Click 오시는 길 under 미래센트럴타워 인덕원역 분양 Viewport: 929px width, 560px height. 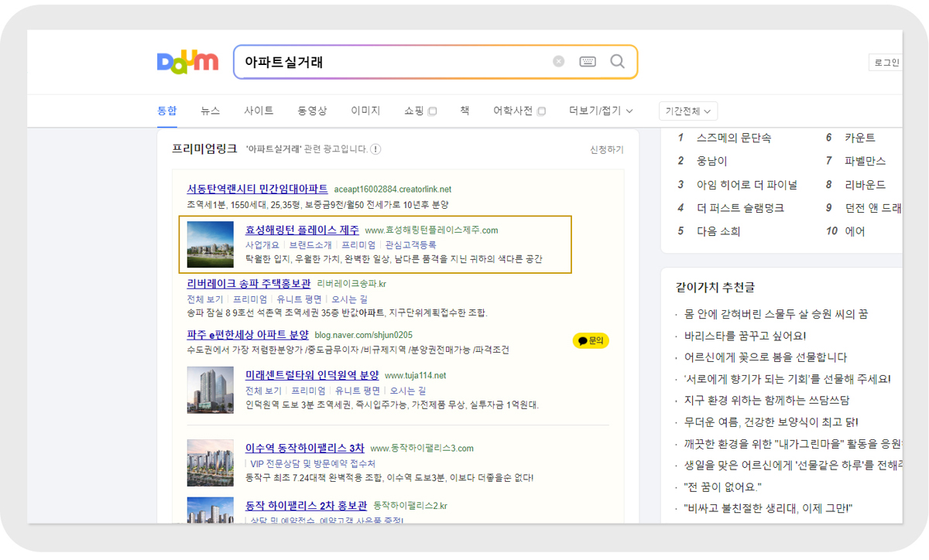pyautogui.click(x=407, y=391)
